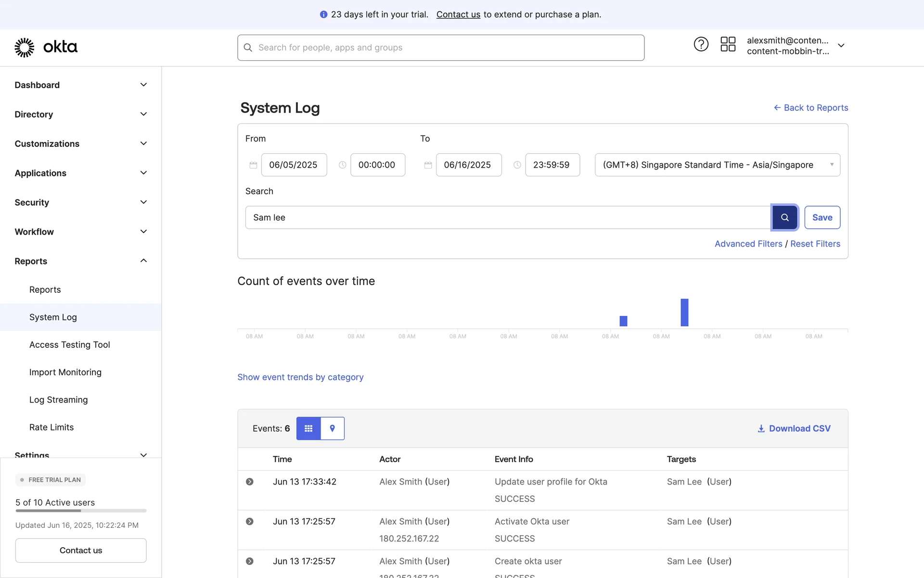
Task: Switch to map view of events
Action: (x=332, y=428)
